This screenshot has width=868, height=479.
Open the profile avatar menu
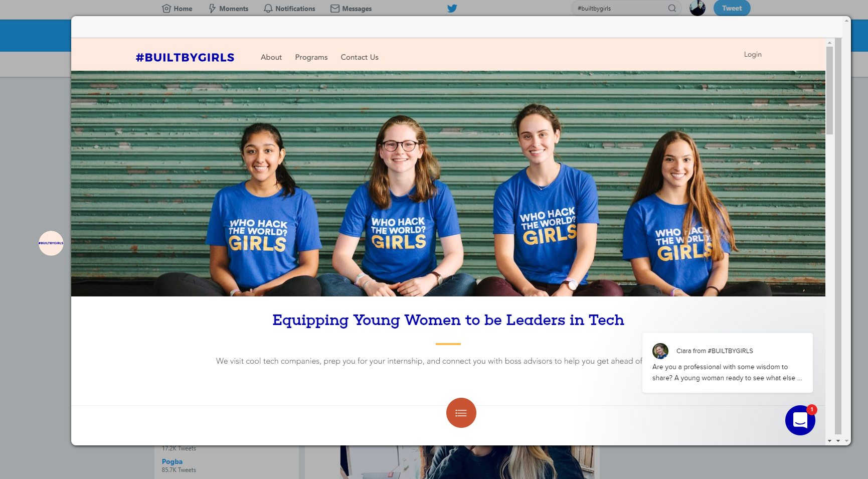(698, 8)
